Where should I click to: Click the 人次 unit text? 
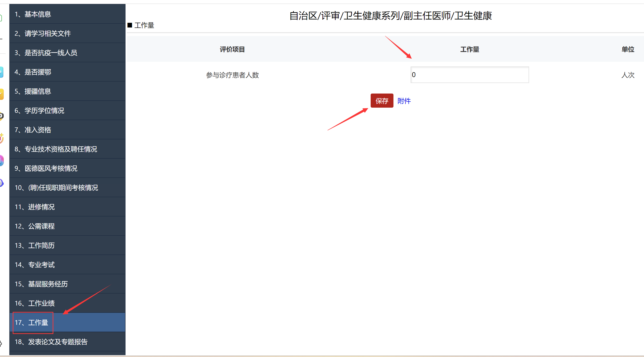click(628, 75)
